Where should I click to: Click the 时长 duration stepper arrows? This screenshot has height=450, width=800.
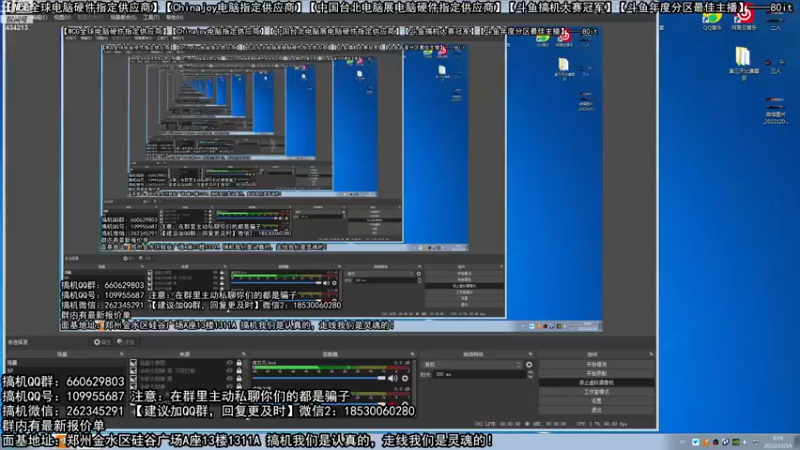(530, 374)
